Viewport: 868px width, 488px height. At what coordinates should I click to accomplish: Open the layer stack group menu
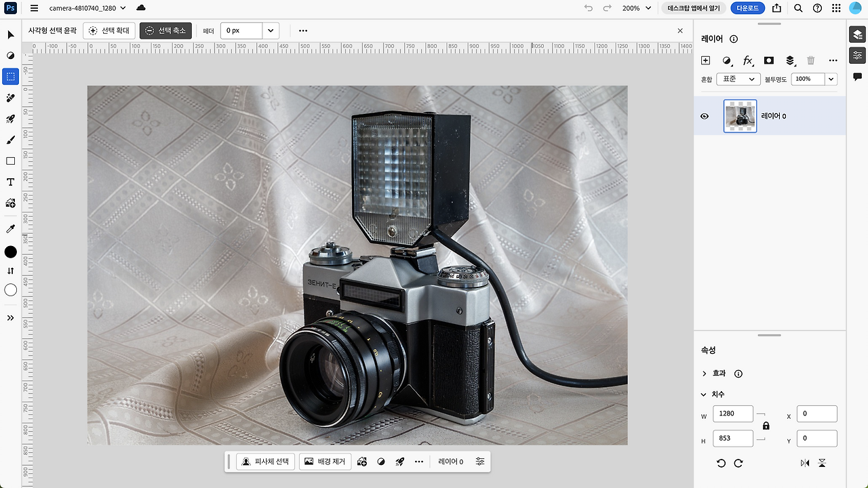pyautogui.click(x=790, y=60)
